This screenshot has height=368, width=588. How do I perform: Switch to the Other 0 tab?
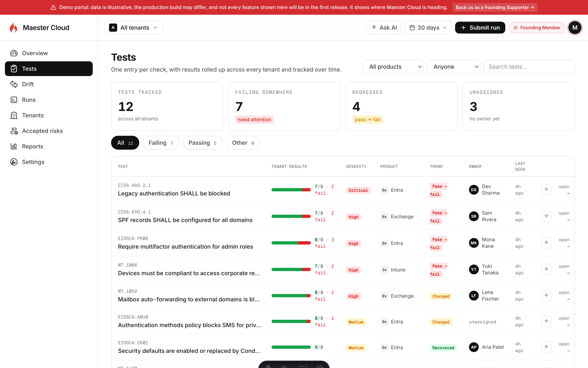click(x=243, y=143)
